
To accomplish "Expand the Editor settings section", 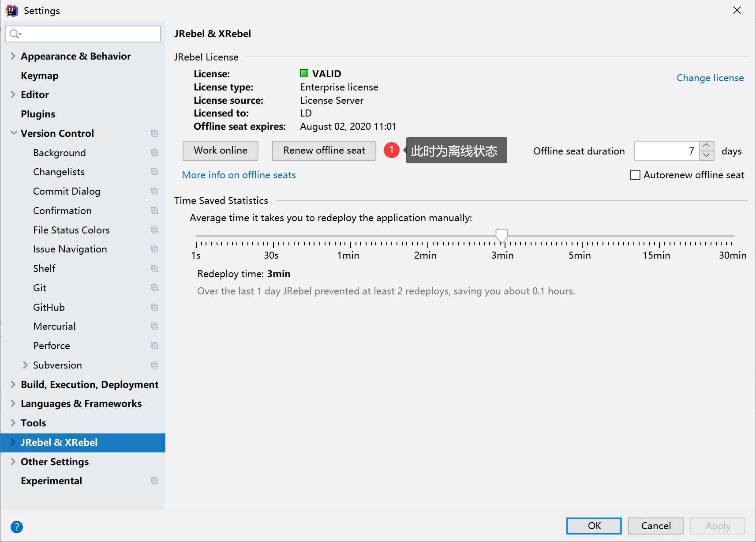I will [x=13, y=94].
